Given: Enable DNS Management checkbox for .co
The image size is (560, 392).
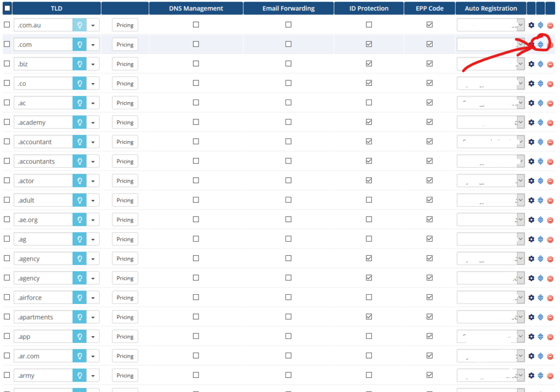Looking at the screenshot, I should 196,83.
